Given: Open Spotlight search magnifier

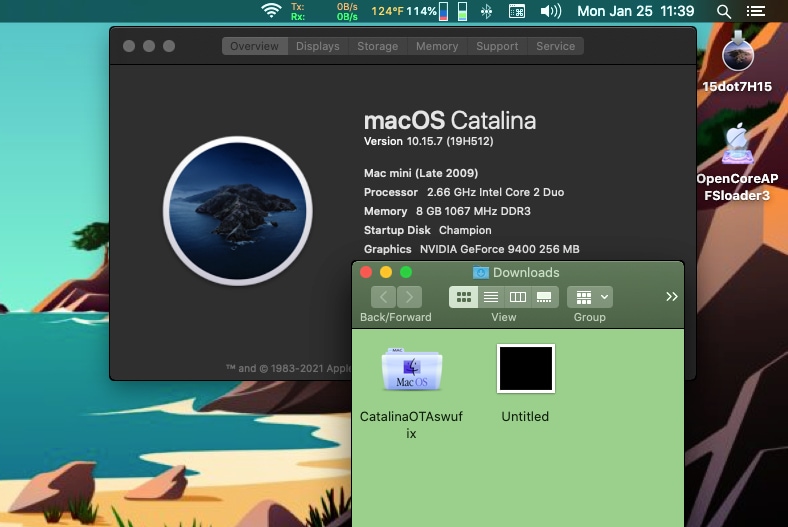Looking at the screenshot, I should tap(724, 11).
